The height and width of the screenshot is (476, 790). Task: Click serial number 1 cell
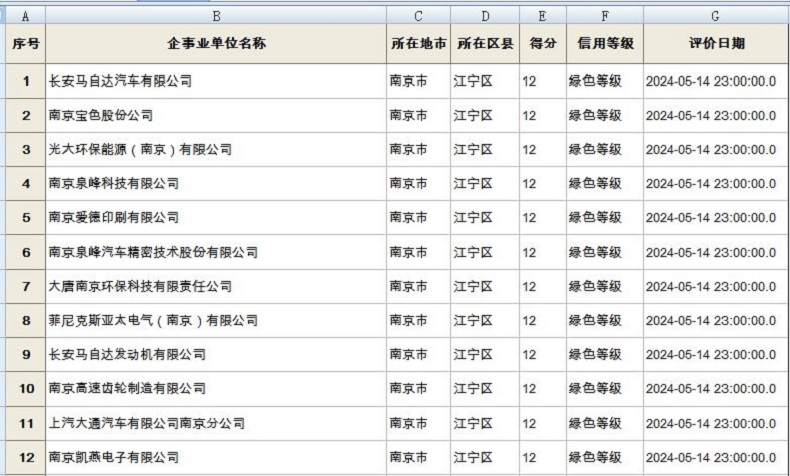25,81
